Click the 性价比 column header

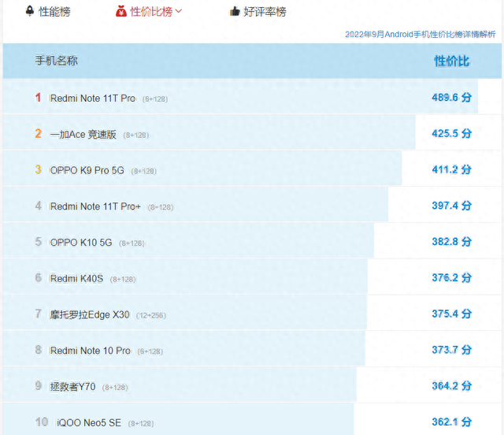451,61
